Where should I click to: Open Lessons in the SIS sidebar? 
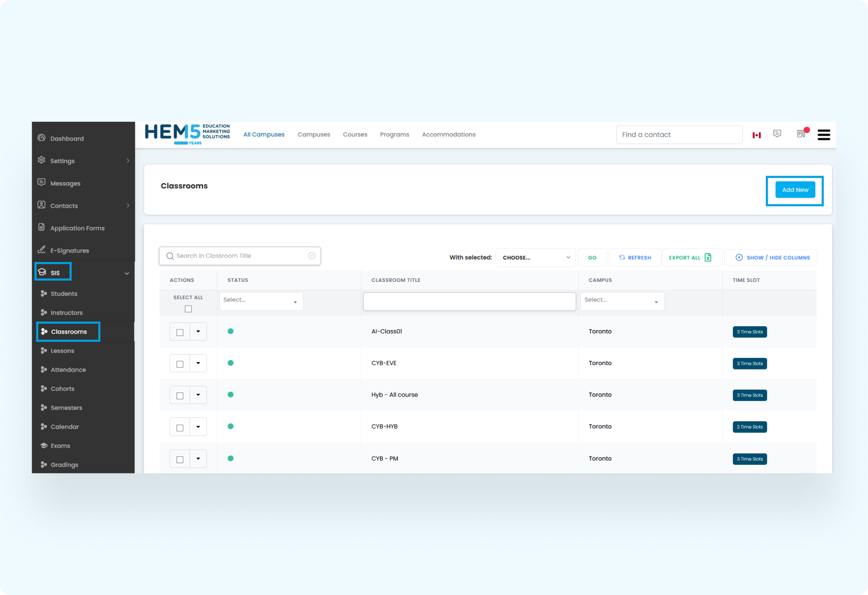tap(62, 351)
